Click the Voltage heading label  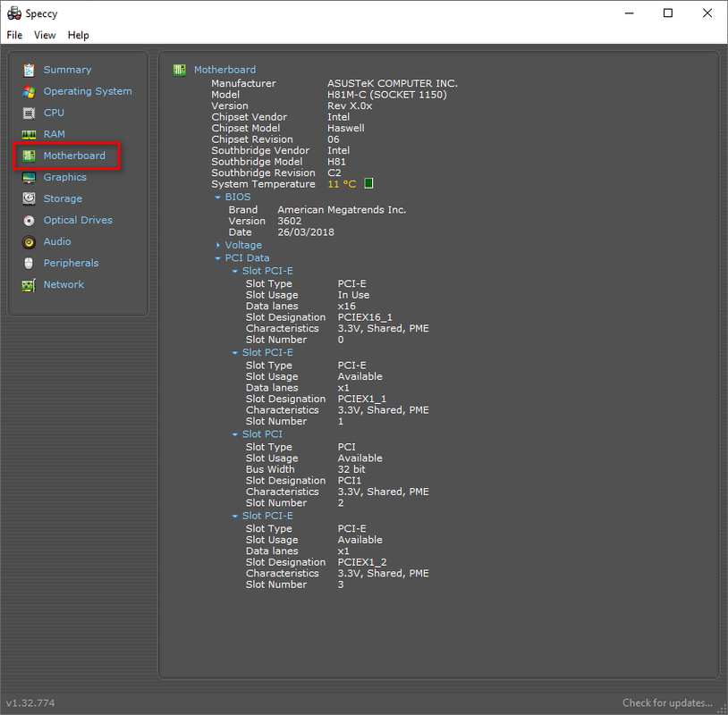tap(243, 245)
